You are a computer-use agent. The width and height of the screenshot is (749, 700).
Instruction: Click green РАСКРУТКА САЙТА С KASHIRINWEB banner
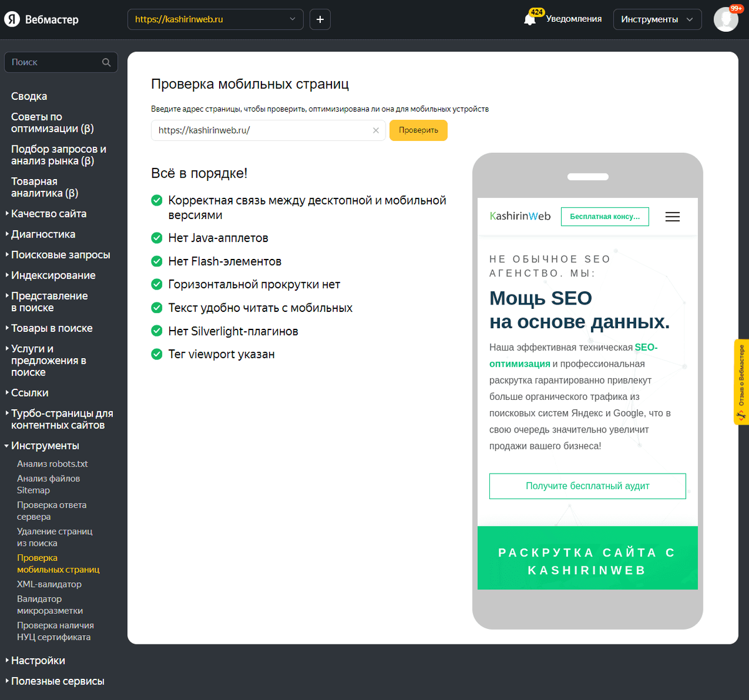tap(587, 558)
